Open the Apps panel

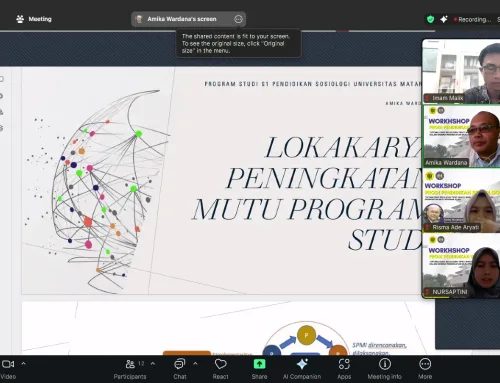(344, 369)
